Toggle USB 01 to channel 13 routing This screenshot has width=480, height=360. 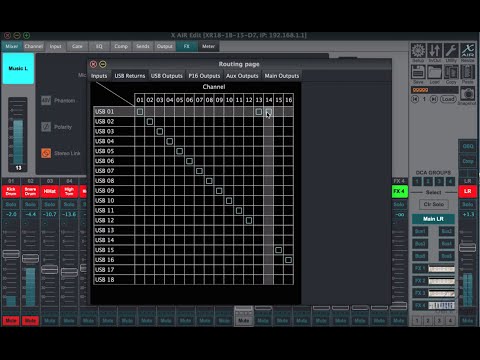click(259, 112)
